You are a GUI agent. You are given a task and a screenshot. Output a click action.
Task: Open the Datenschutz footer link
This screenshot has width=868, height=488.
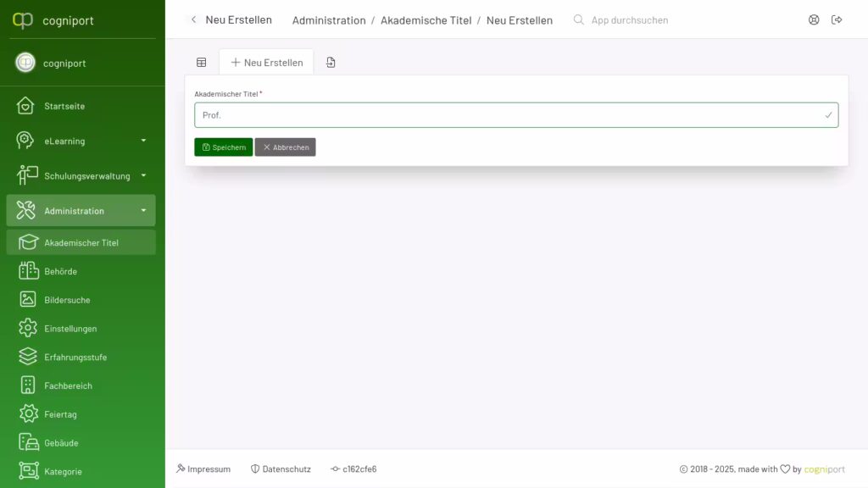point(281,469)
